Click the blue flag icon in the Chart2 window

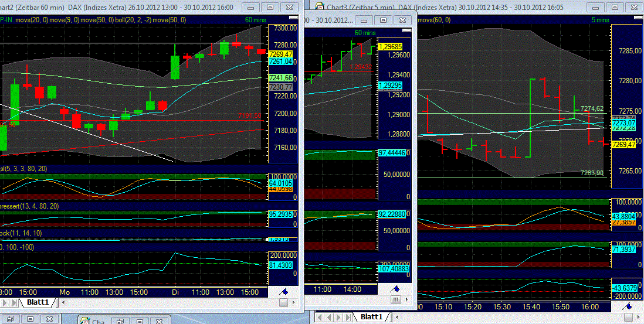(284, 292)
